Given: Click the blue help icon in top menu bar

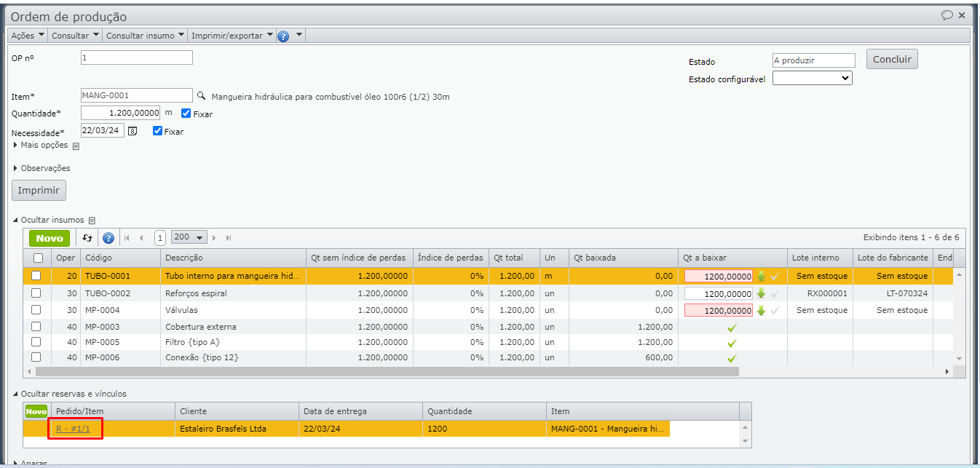Looking at the screenshot, I should click(x=283, y=36).
